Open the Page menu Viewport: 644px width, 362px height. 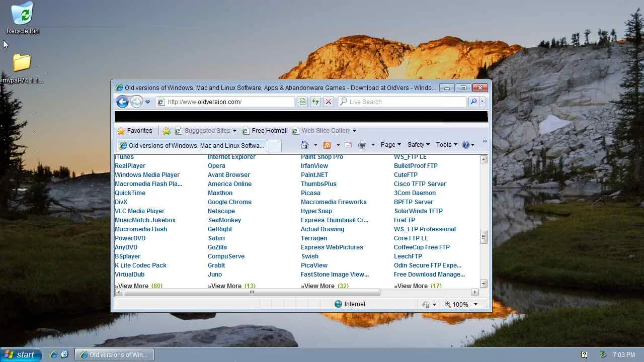coord(390,145)
